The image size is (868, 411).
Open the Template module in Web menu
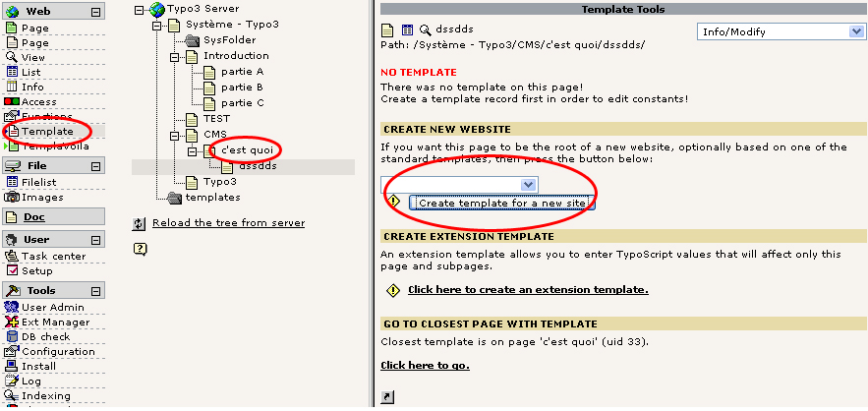[47, 131]
